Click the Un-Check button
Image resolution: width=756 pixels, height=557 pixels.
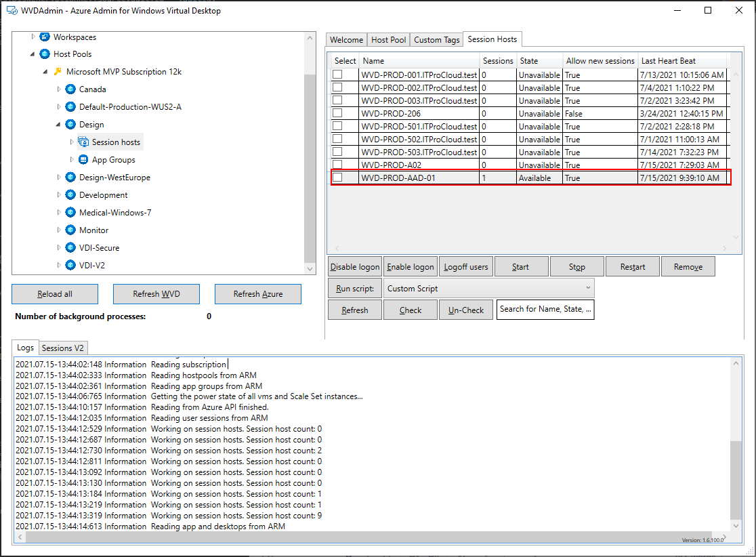tap(466, 310)
